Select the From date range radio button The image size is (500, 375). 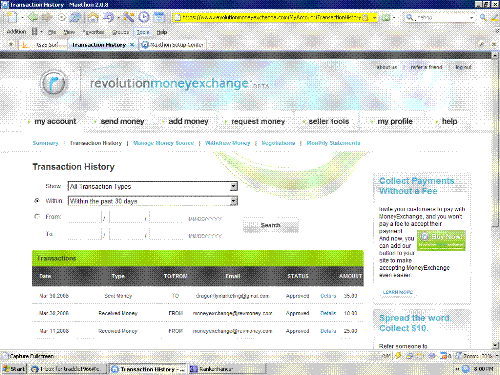point(37,216)
